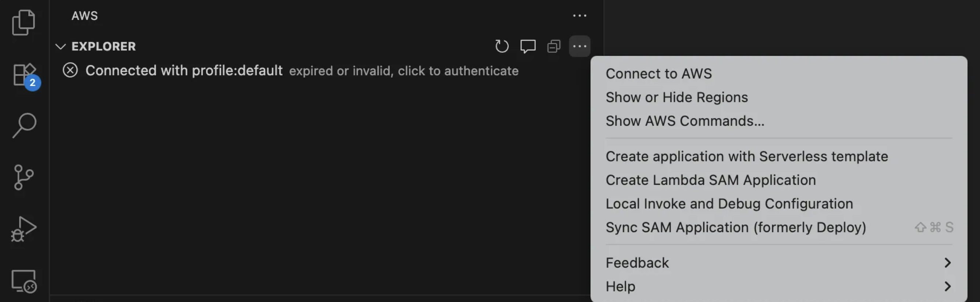Expand the Help submenu

[x=620, y=286]
